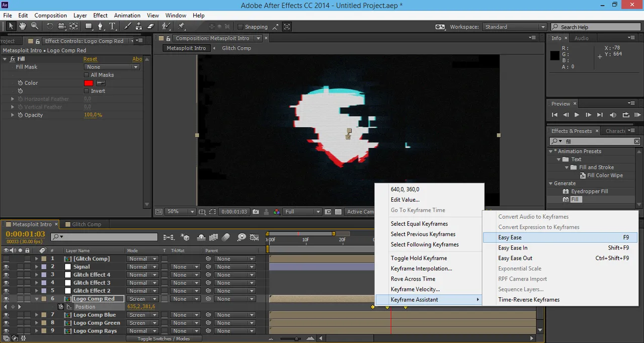Image resolution: width=644 pixels, height=343 pixels.
Task: Hide the Signal layer
Action: click(x=6, y=267)
